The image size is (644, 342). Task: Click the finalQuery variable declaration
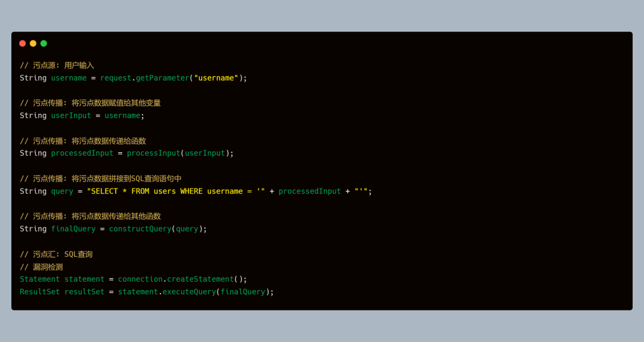point(73,229)
